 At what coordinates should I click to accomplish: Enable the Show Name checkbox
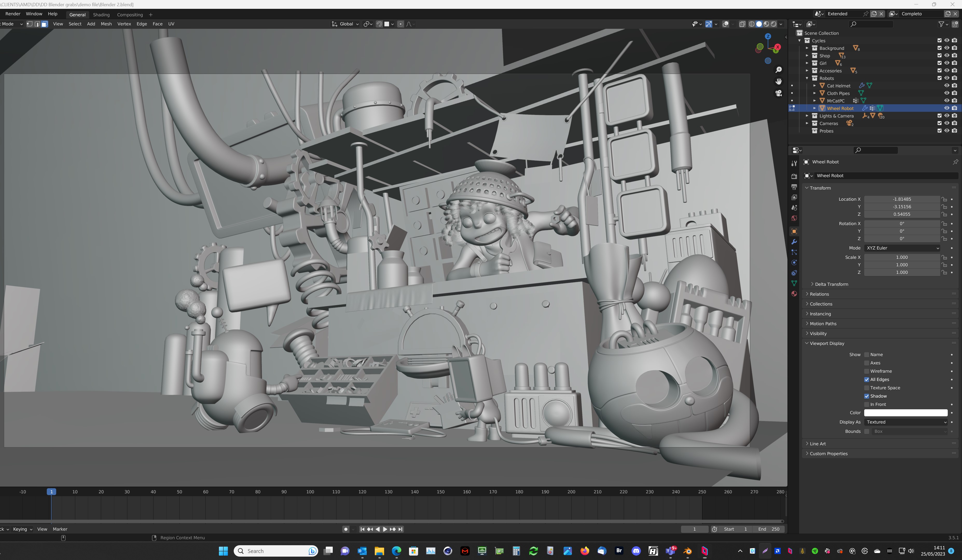[x=867, y=355]
